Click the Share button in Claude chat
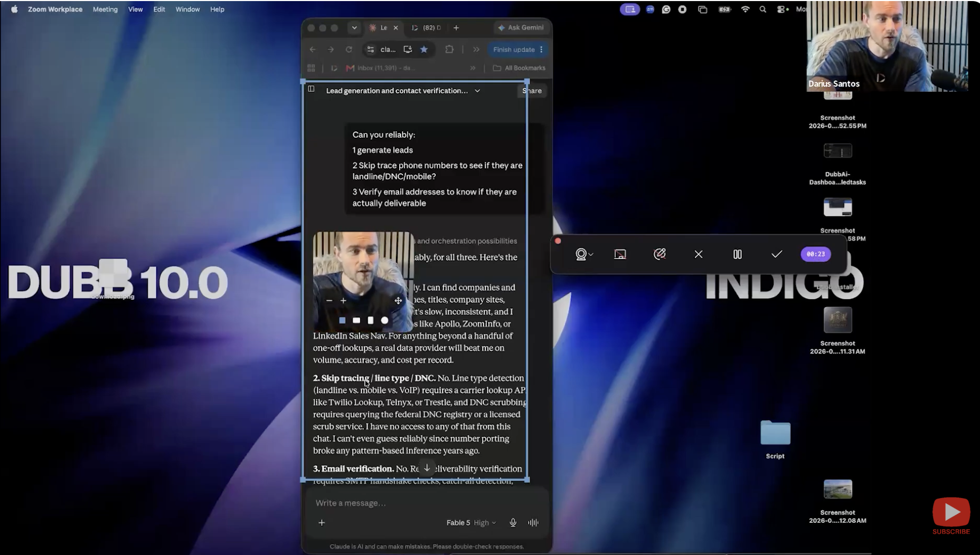980x555 pixels. click(532, 91)
